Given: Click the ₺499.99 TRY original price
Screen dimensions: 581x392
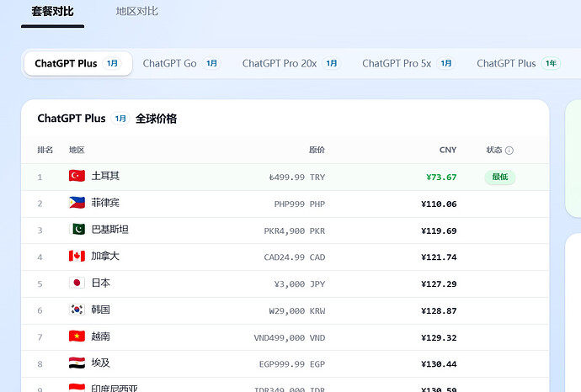Looking at the screenshot, I should click(x=297, y=177).
